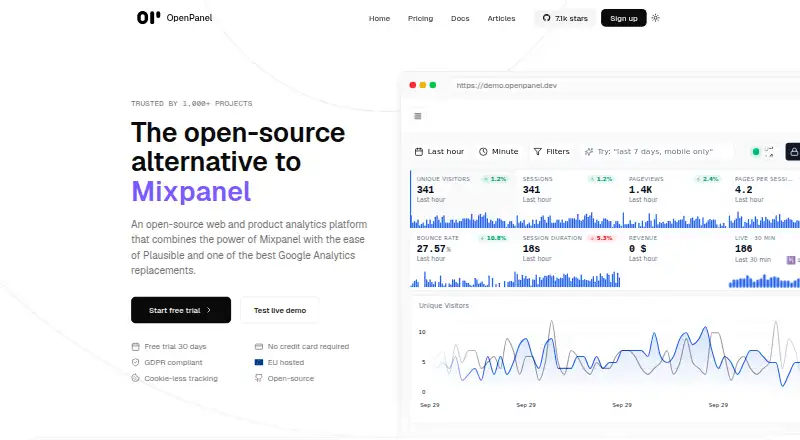800x440 pixels.
Task: Toggle the green live indicator
Action: 756,152
